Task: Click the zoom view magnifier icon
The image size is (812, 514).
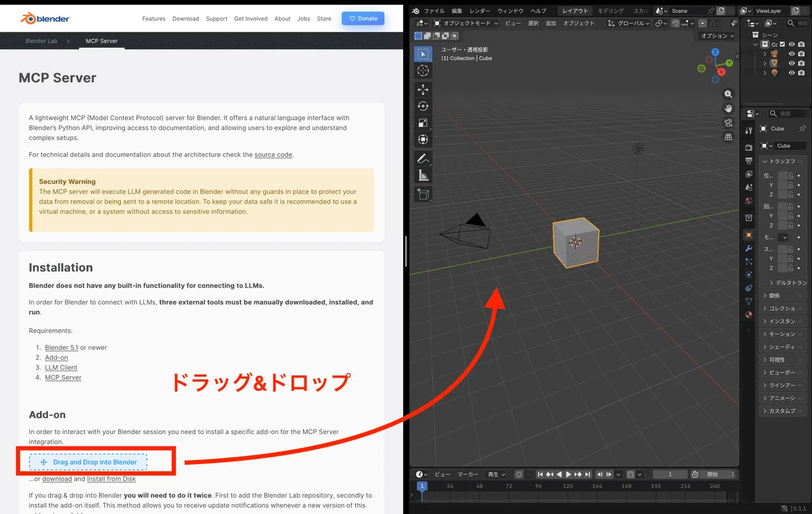Action: [x=729, y=95]
